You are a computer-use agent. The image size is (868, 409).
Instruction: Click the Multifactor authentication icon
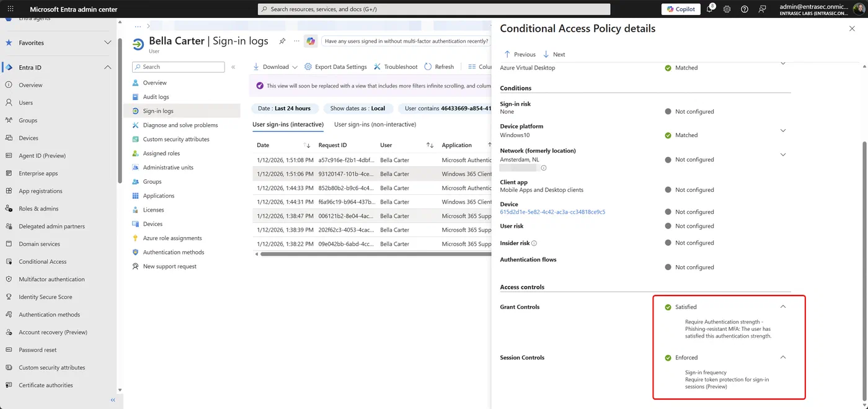9,279
